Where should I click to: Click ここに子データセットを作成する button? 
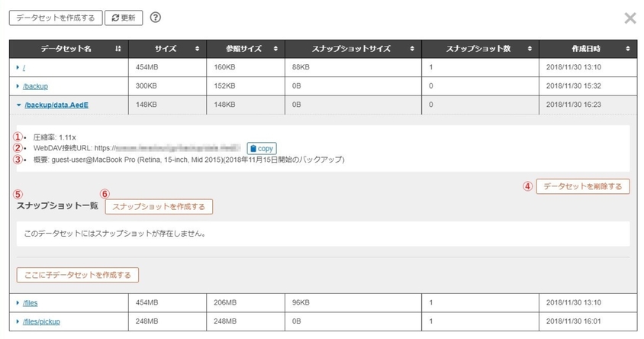pyautogui.click(x=77, y=275)
